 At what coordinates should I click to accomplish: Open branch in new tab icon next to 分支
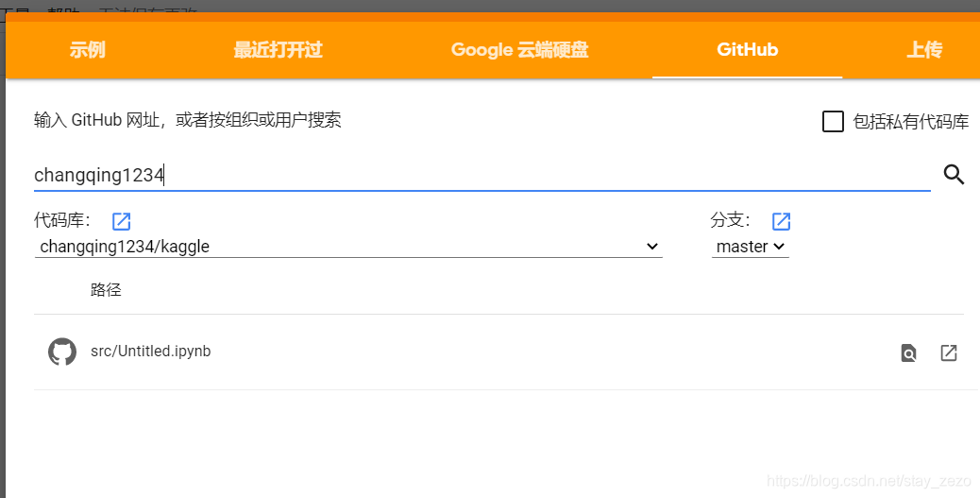click(x=781, y=221)
